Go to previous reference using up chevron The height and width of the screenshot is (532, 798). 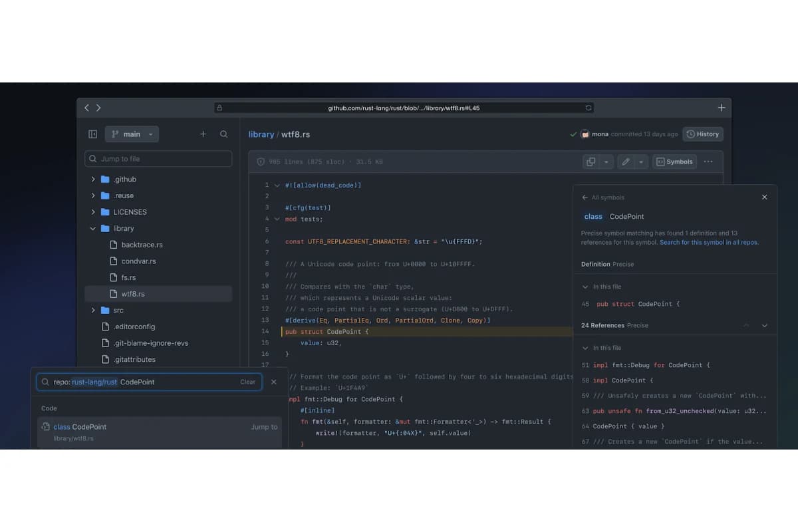coord(746,326)
